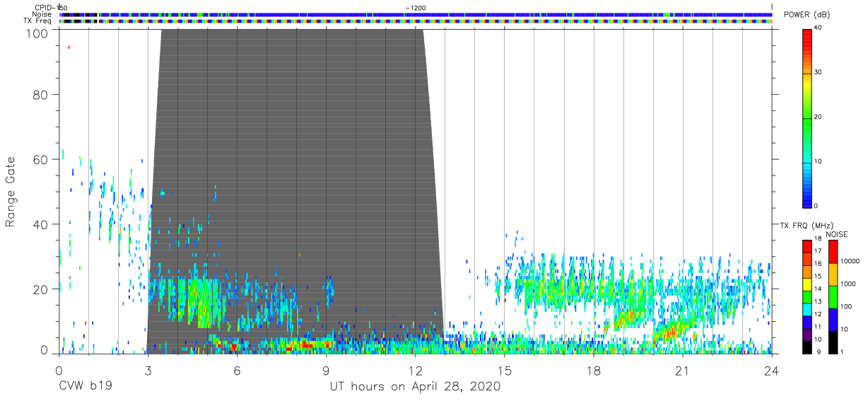Click the CVW b19 station label

pos(86,387)
